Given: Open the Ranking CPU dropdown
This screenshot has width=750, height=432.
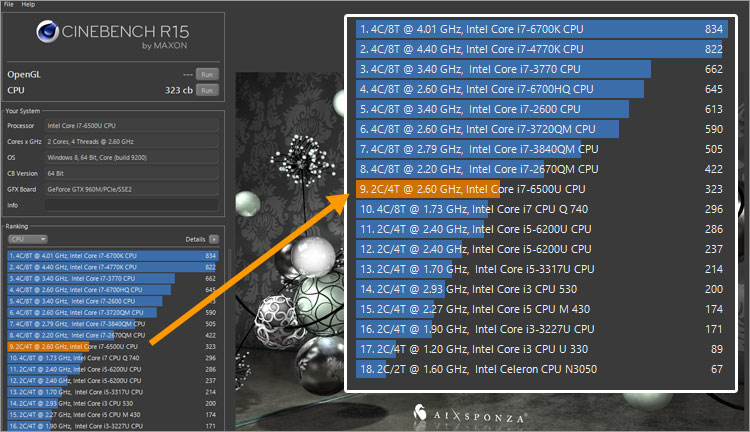Looking at the screenshot, I should point(27,239).
